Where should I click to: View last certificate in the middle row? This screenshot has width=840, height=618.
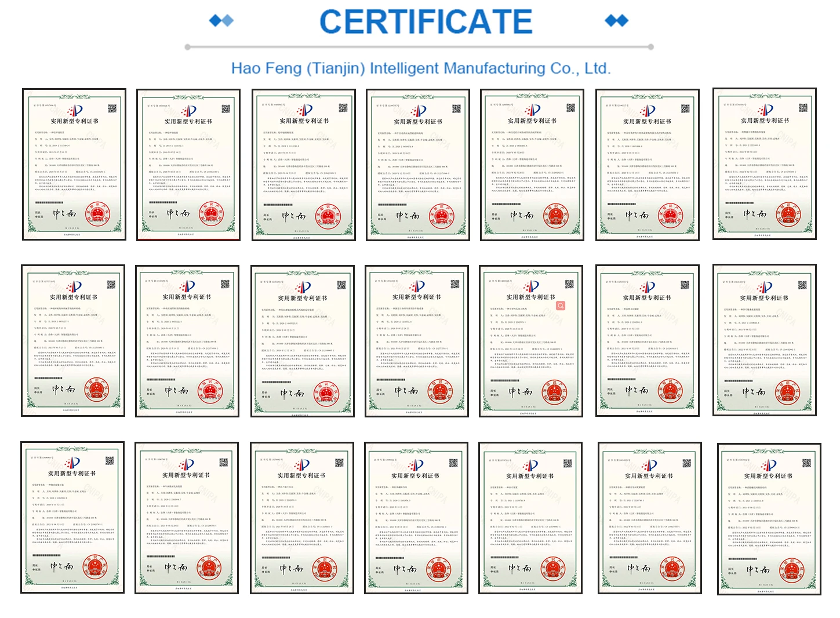click(x=765, y=340)
